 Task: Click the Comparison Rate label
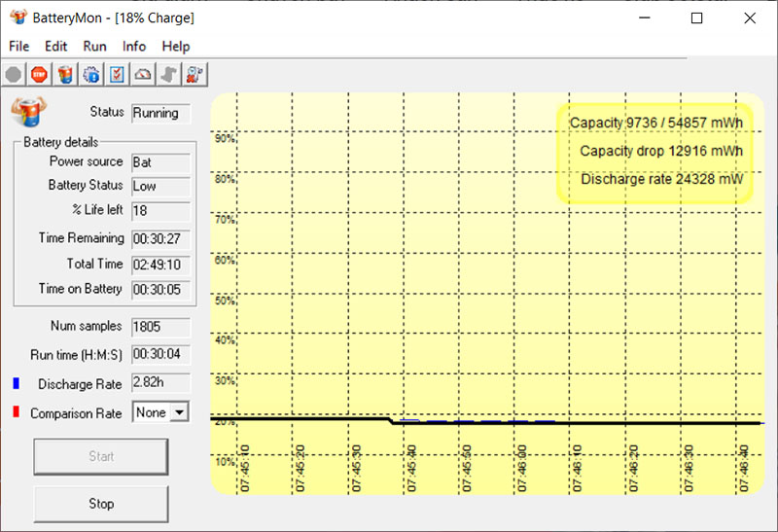tap(76, 413)
